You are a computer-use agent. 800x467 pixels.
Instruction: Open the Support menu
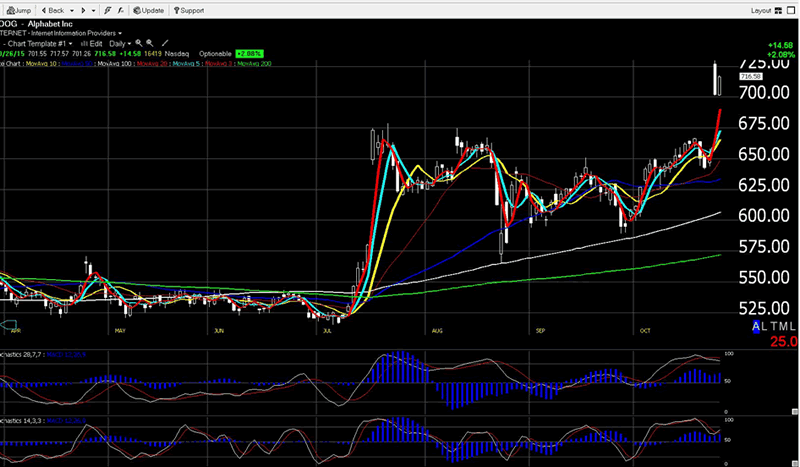click(x=187, y=10)
